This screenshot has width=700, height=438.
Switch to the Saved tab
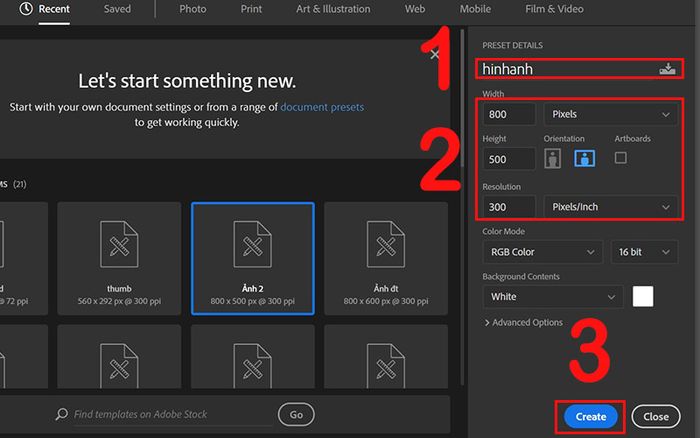click(x=117, y=9)
